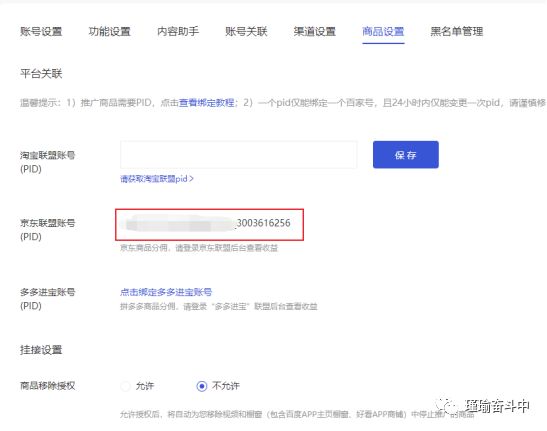Viewport: 547px width, 431px height.
Task: Click the 淘宝联盟账号 PID input field
Action: click(239, 155)
